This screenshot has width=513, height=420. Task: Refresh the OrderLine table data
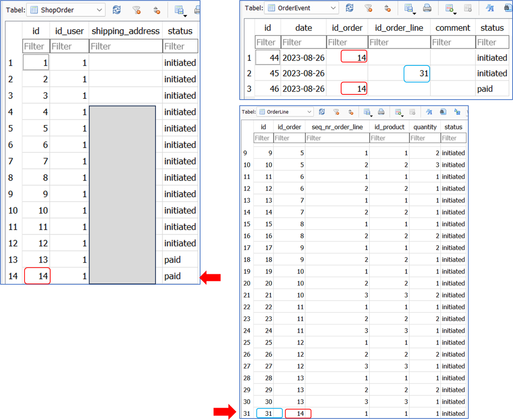point(322,112)
